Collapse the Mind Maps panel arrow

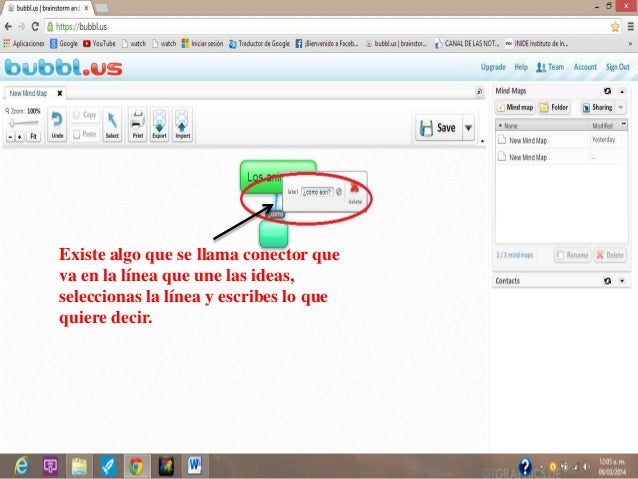pyautogui.click(x=622, y=92)
